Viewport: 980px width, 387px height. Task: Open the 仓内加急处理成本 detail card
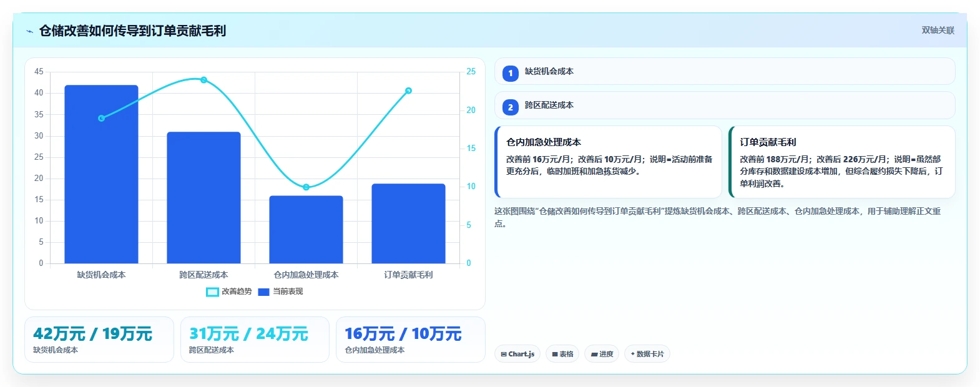click(x=609, y=162)
